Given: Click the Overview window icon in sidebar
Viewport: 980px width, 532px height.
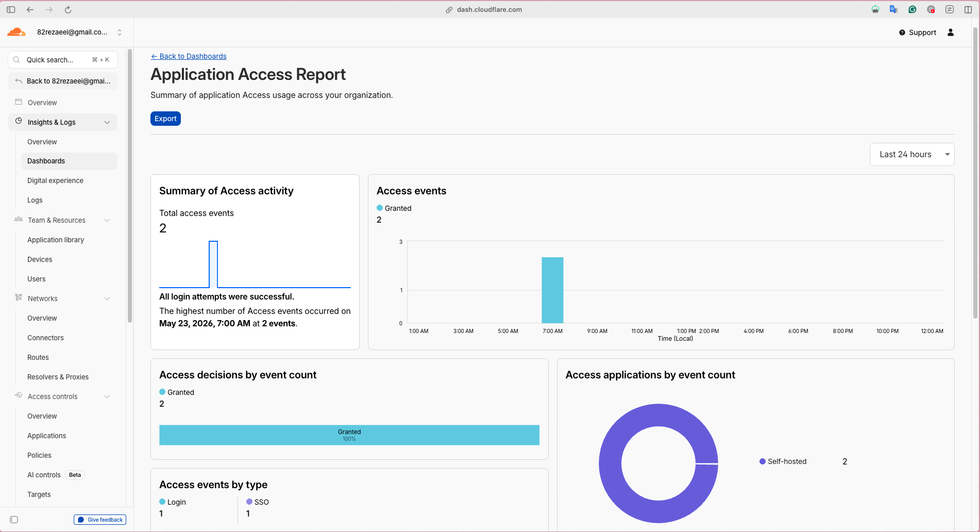Looking at the screenshot, I should [19, 102].
